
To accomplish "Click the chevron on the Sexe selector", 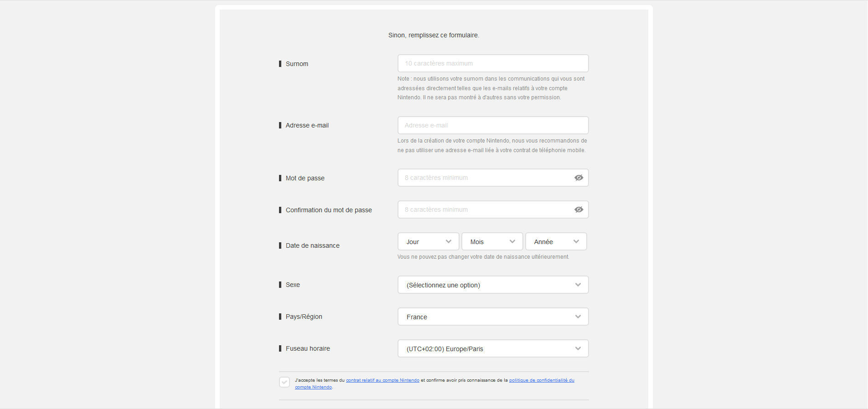I will pyautogui.click(x=578, y=285).
